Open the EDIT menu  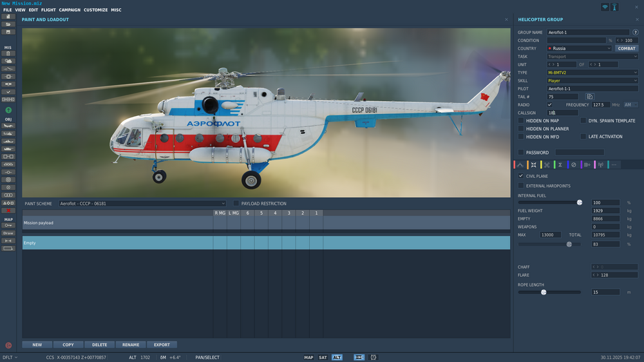point(33,10)
